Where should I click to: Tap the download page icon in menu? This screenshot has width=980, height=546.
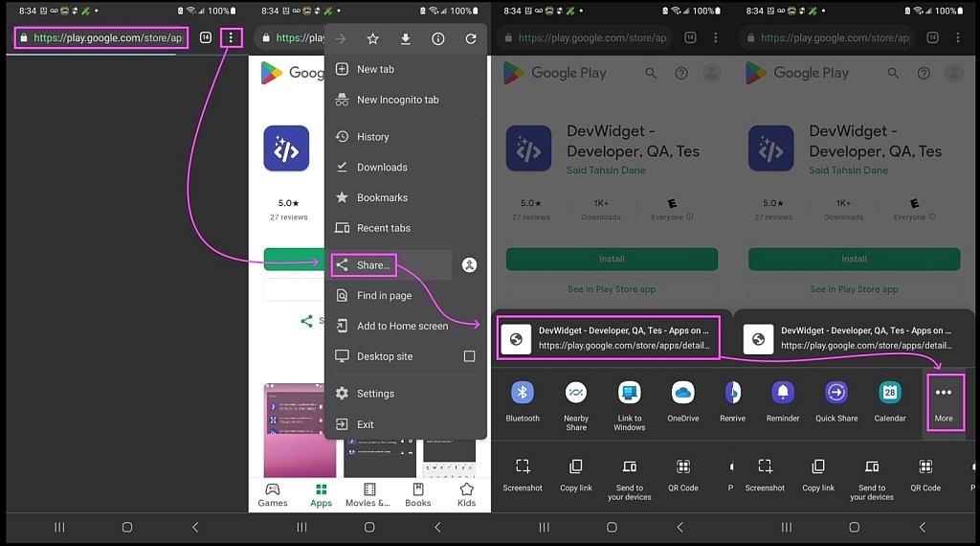pos(406,38)
